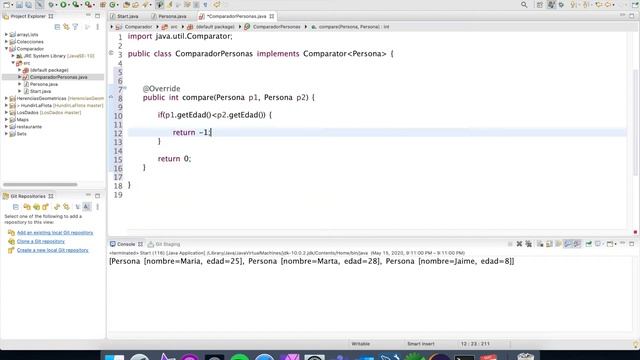Select Start.java in Project Explorer
This screenshot has height=360, width=640.
point(40,91)
